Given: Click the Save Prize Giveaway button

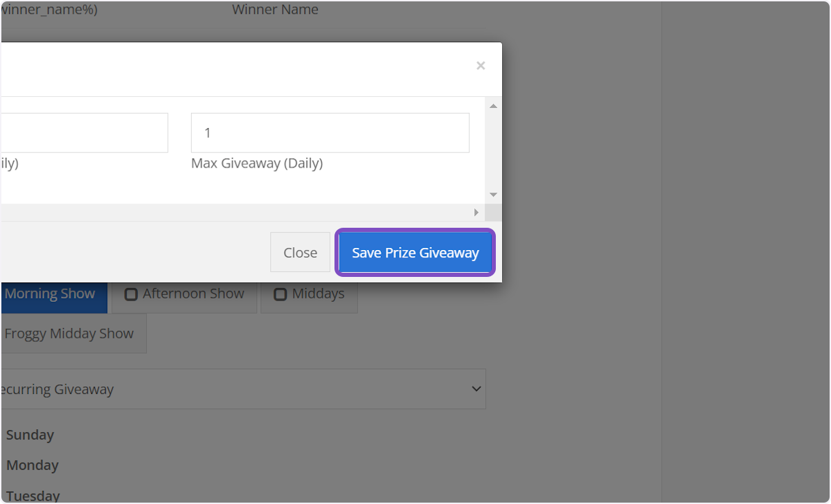Looking at the screenshot, I should (x=415, y=252).
